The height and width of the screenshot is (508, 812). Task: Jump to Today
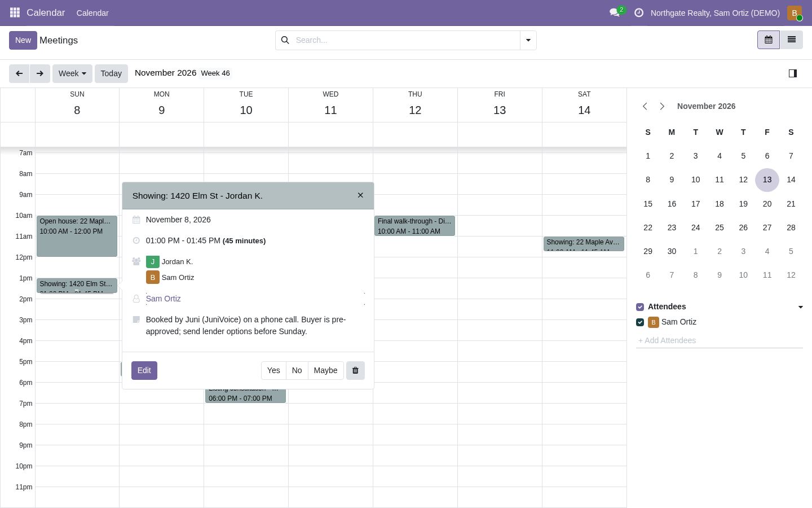tap(111, 73)
